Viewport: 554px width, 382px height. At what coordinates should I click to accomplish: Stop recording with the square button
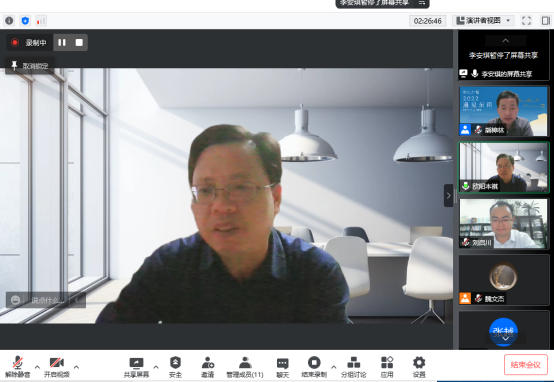[x=79, y=42]
